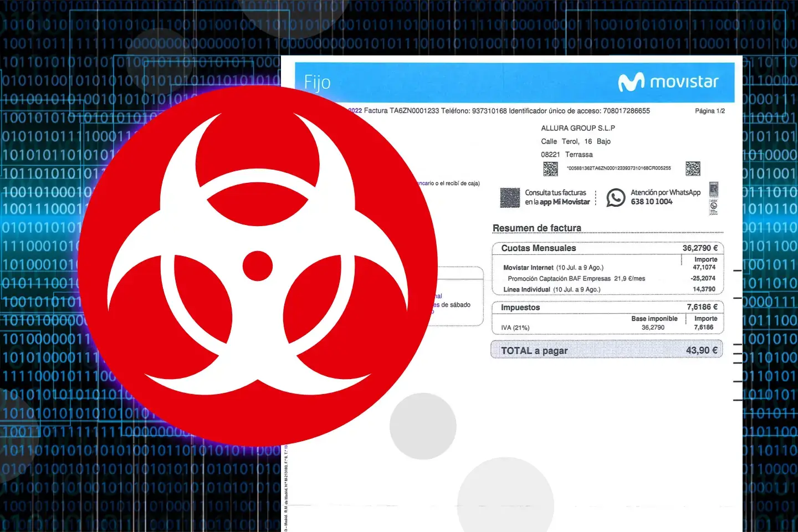Click 'de sábado' text fragment
This screenshot has width=798, height=532.
click(456, 305)
